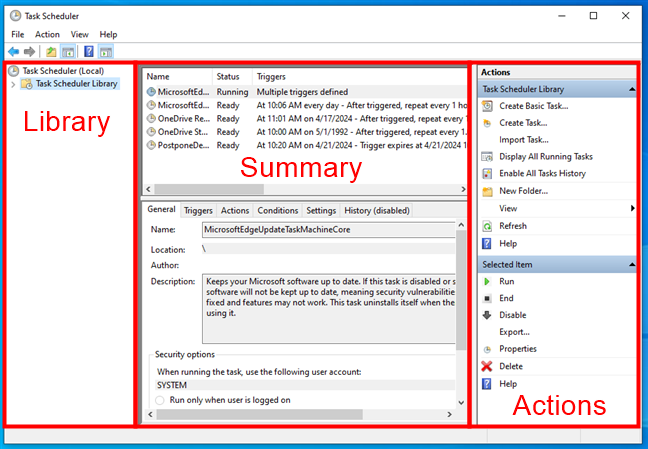Open the Help menu in menu bar
This screenshot has height=449, width=648.
[108, 34]
